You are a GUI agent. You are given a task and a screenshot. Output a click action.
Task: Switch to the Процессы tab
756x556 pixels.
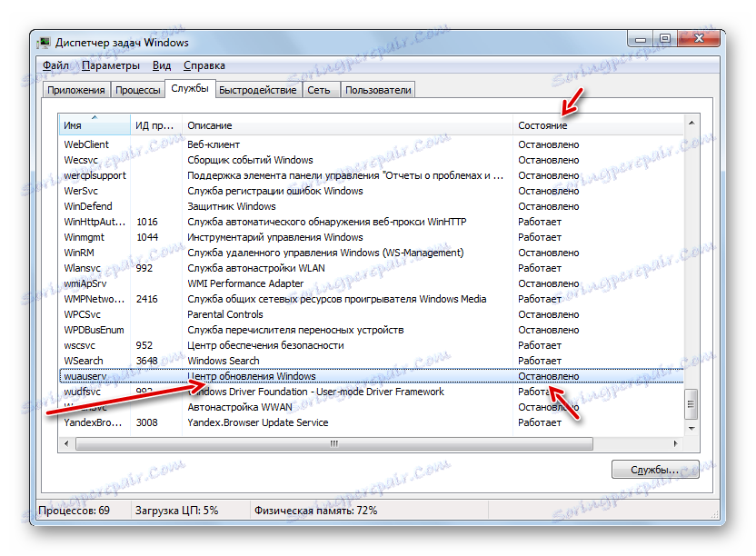pos(138,90)
